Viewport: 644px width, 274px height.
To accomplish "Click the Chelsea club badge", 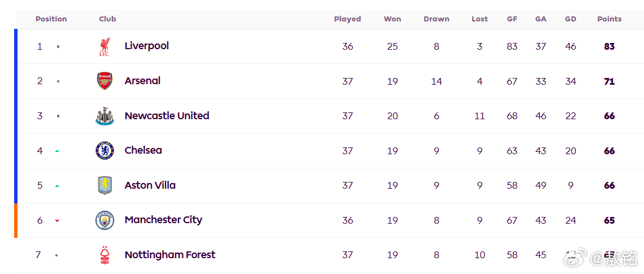I will point(105,150).
